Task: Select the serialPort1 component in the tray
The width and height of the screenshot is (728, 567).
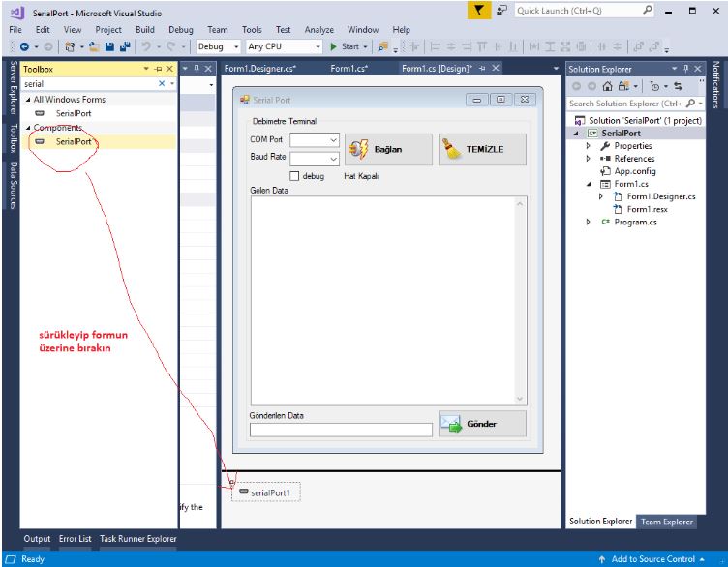Action: coord(265,492)
